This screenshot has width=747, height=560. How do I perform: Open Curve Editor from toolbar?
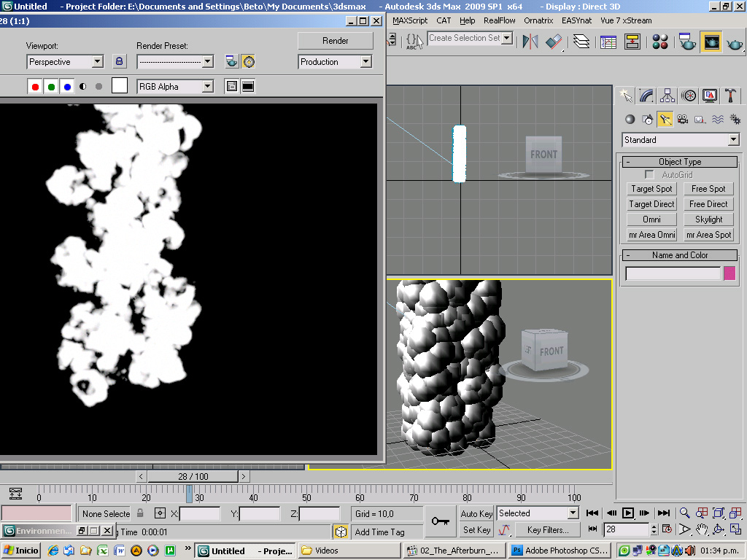click(608, 42)
